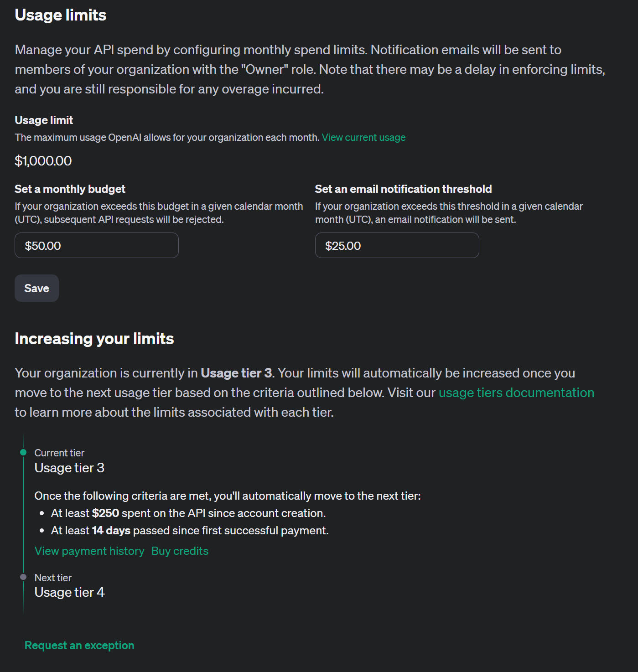Click the $25.00 threshold value
The width and height of the screenshot is (638, 672).
point(343,245)
